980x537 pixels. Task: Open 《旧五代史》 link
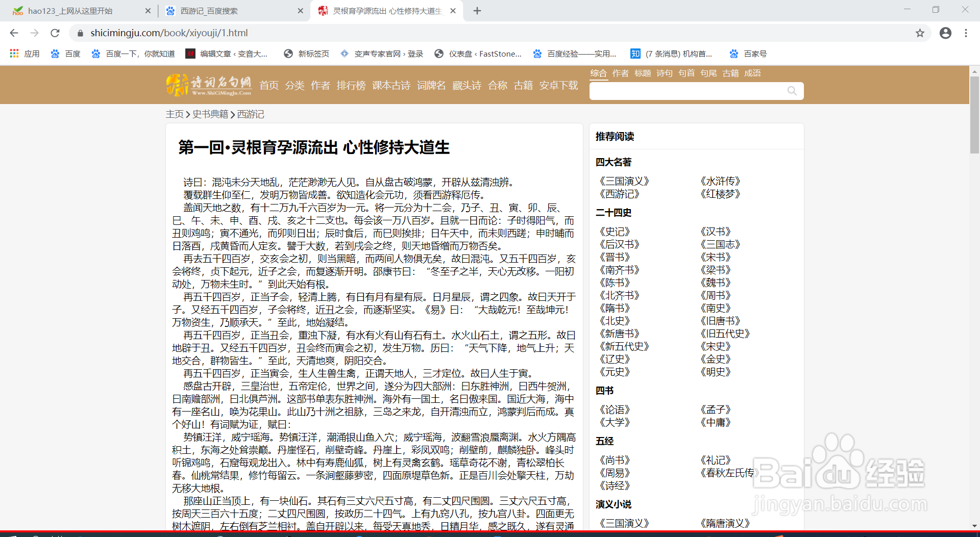tap(724, 334)
